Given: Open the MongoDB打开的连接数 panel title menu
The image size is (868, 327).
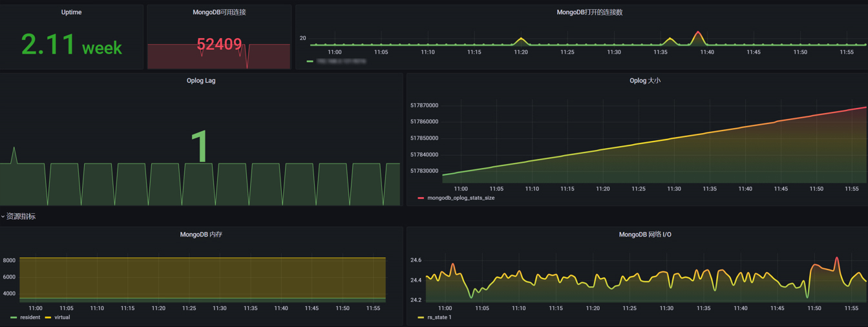Looking at the screenshot, I should coord(589,12).
